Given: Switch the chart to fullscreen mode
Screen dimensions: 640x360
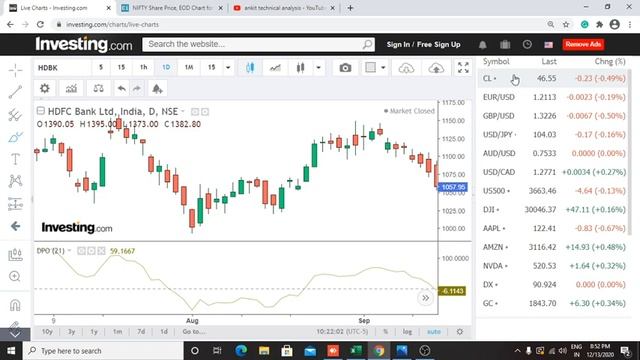Looking at the screenshot, I should tap(463, 68).
